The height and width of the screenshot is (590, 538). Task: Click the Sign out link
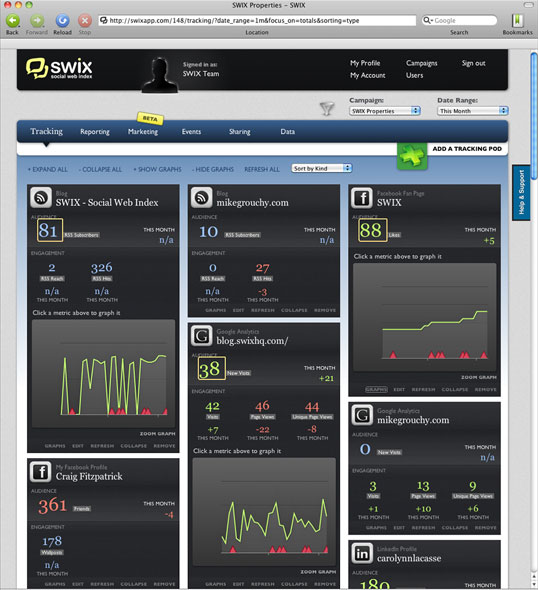(x=474, y=63)
